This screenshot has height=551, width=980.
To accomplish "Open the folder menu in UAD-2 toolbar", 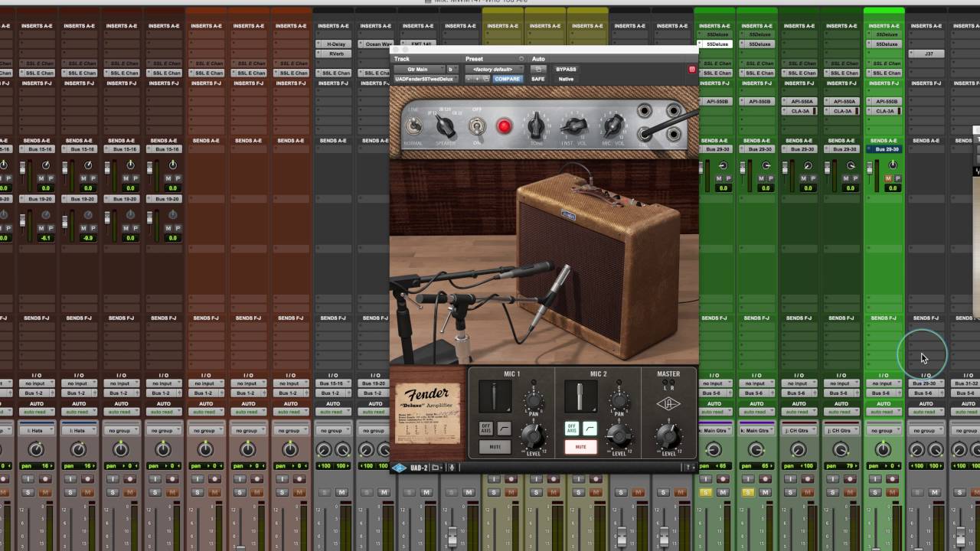I will [436, 468].
